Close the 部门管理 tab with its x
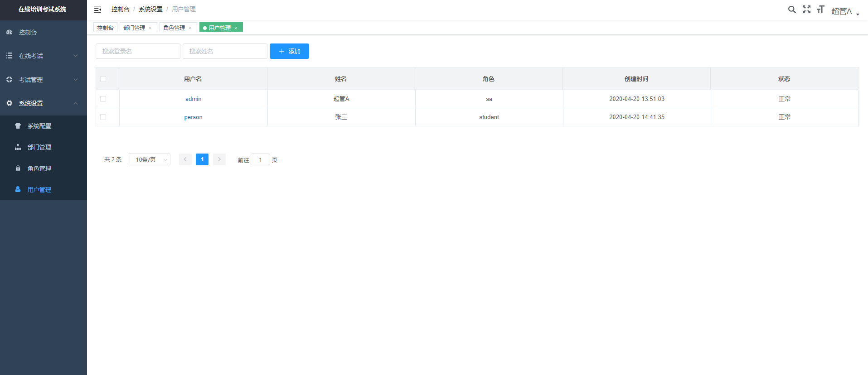The image size is (868, 375). (150, 28)
